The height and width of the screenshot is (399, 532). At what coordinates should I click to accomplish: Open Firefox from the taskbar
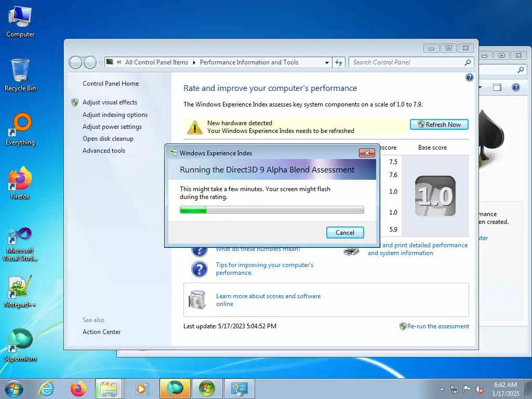click(x=78, y=389)
